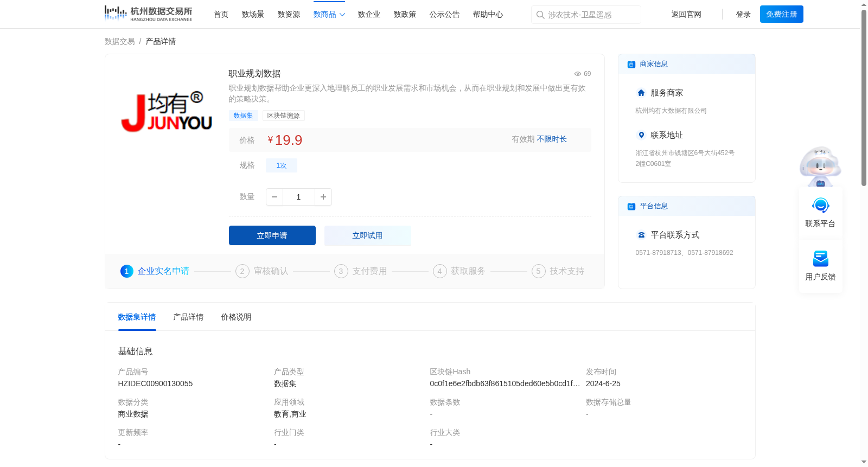Viewport: 868px width, 467px height.
Task: Click the scrollbar down arrow
Action: click(x=864, y=463)
